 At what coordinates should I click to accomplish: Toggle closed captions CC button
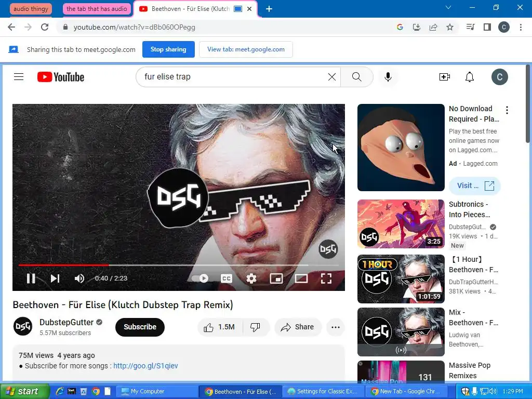point(227,278)
